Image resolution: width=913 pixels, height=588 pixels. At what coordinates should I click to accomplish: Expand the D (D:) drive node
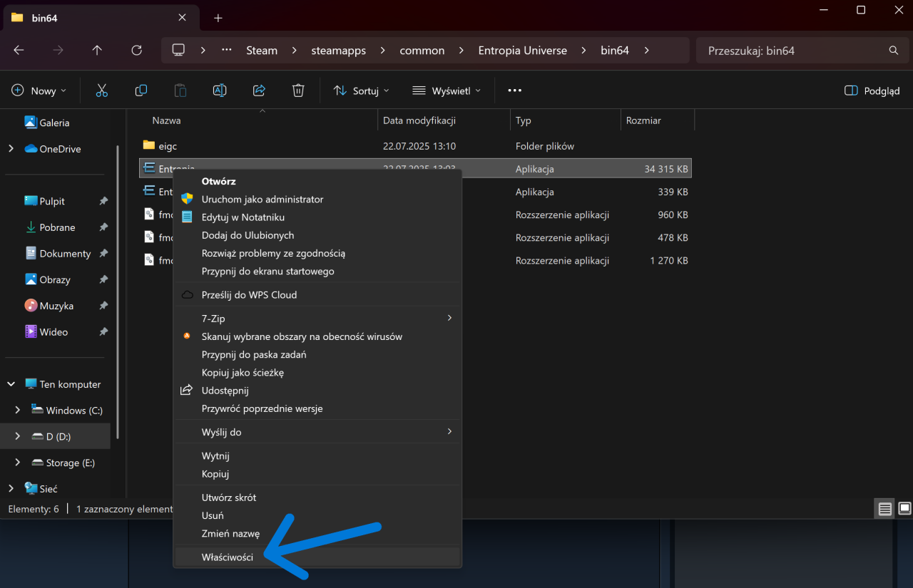(18, 436)
